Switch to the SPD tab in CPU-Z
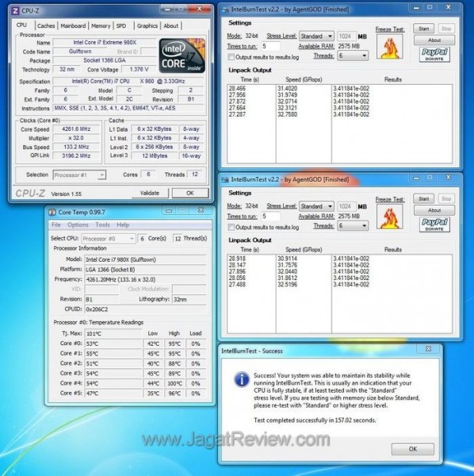 (x=121, y=26)
